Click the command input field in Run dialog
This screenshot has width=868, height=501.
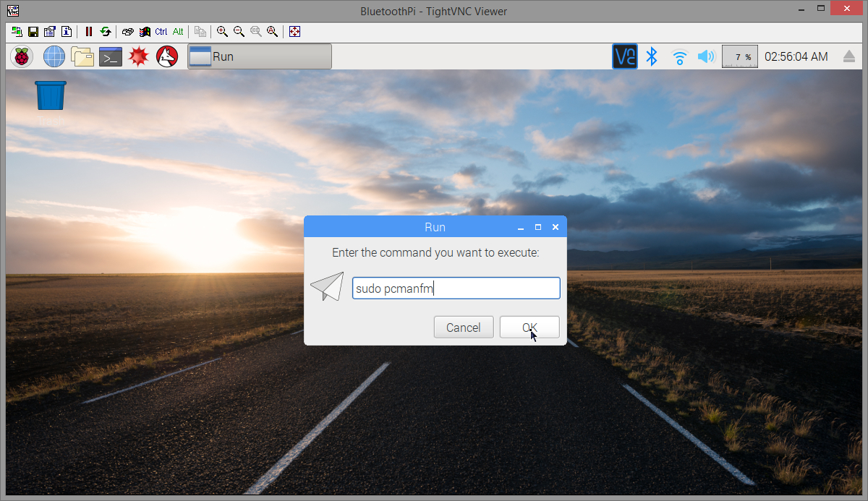coord(456,288)
